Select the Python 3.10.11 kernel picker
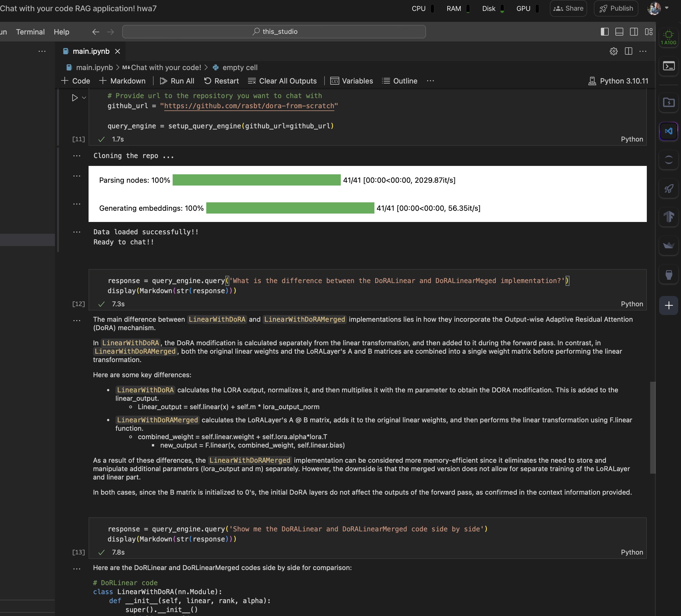681x616 pixels. (x=618, y=81)
